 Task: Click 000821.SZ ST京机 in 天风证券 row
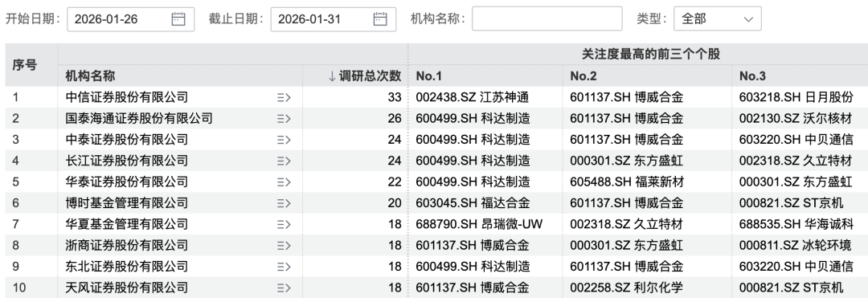click(792, 288)
